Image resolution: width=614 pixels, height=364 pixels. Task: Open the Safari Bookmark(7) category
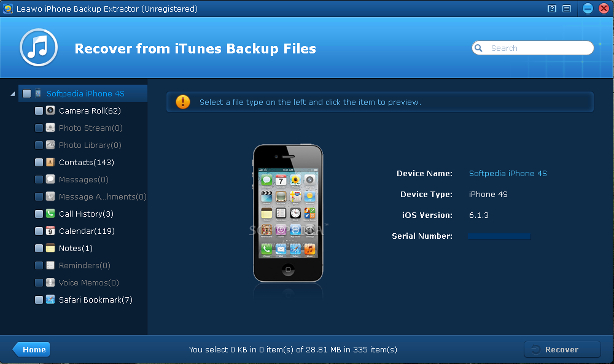click(x=96, y=300)
